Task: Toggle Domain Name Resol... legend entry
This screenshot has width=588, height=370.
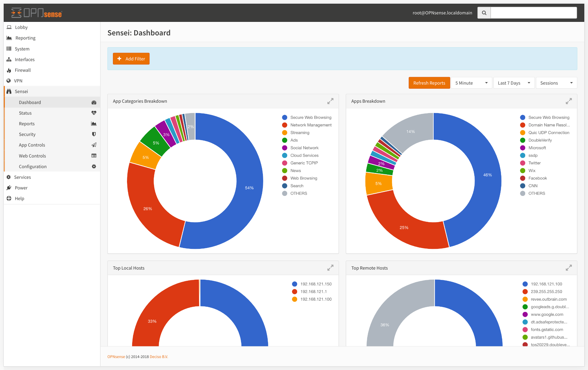Action: (545, 125)
